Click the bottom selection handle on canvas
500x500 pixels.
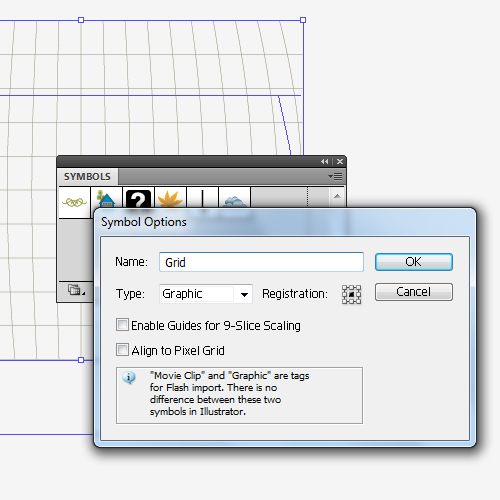[x=81, y=360]
